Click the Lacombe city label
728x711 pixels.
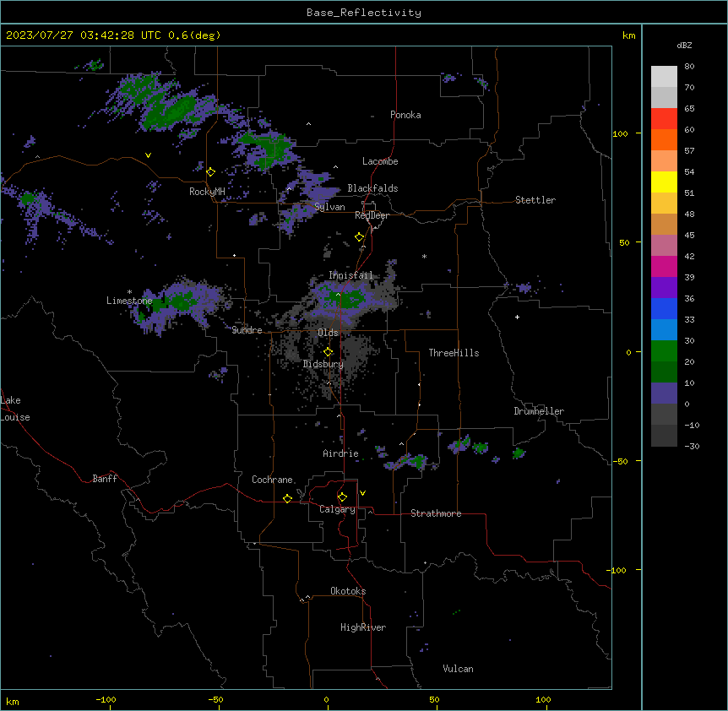380,161
